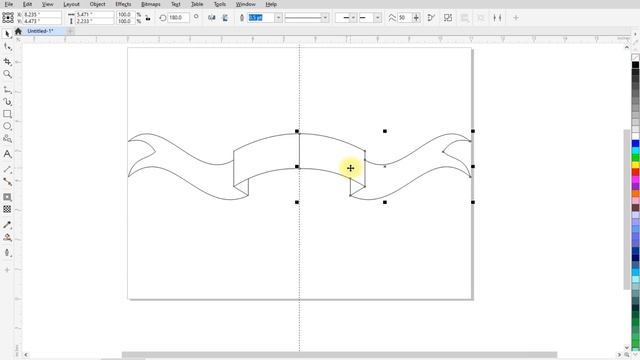Pick the black swatch in the palette
This screenshot has height=360, width=640.
(x=636, y=65)
